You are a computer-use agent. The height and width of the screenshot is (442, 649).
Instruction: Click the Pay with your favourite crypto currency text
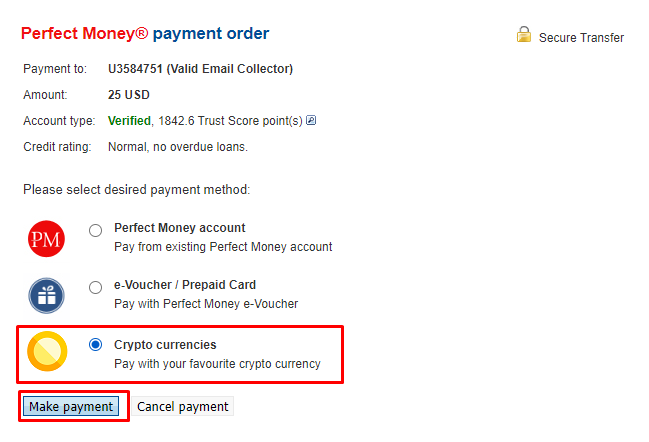[x=217, y=364]
